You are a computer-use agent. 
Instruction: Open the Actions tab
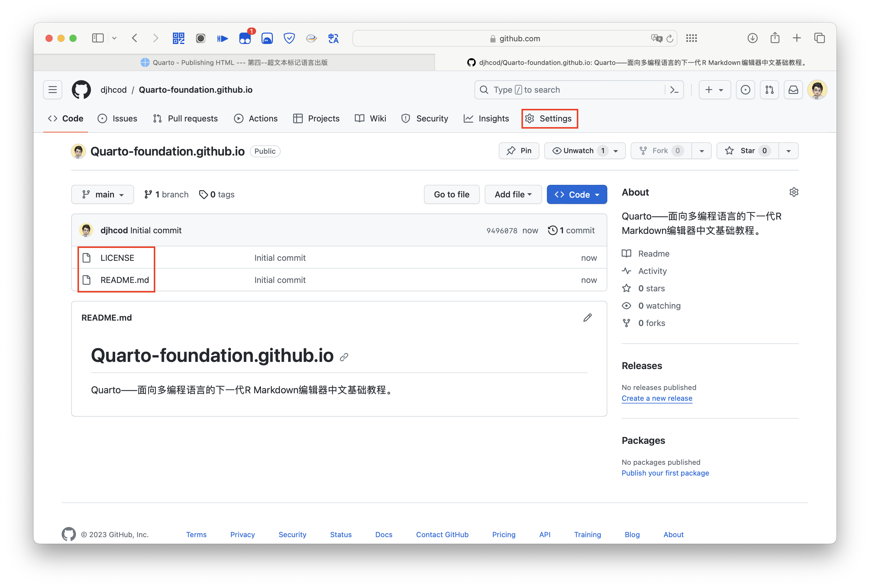256,119
